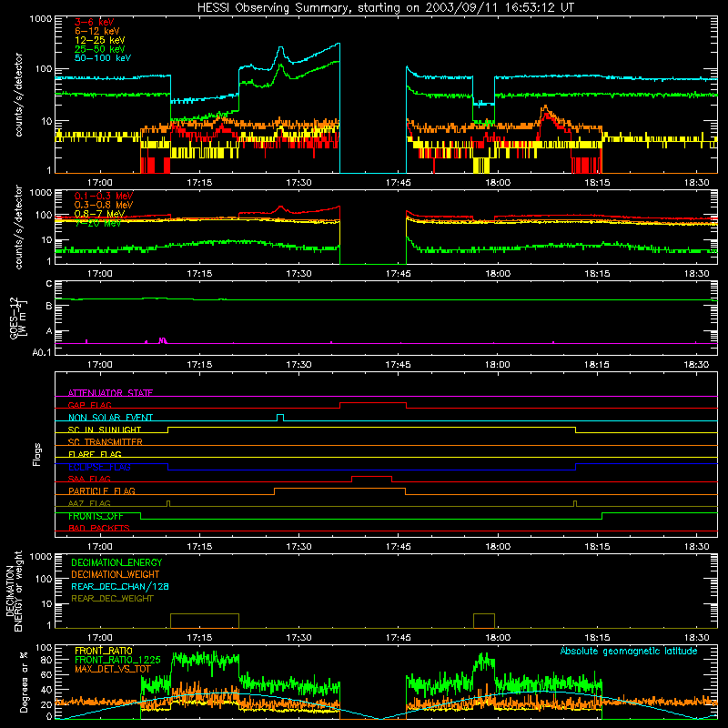Image resolution: width=728 pixels, height=728 pixels.
Task: Select the '7-20 MeV' legend label
Action: [x=98, y=223]
